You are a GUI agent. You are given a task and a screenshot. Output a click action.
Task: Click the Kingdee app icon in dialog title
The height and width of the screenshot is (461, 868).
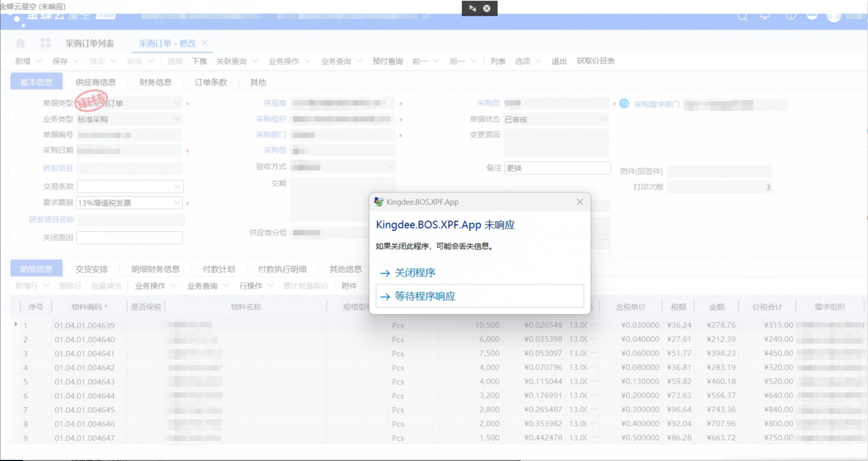tap(379, 202)
